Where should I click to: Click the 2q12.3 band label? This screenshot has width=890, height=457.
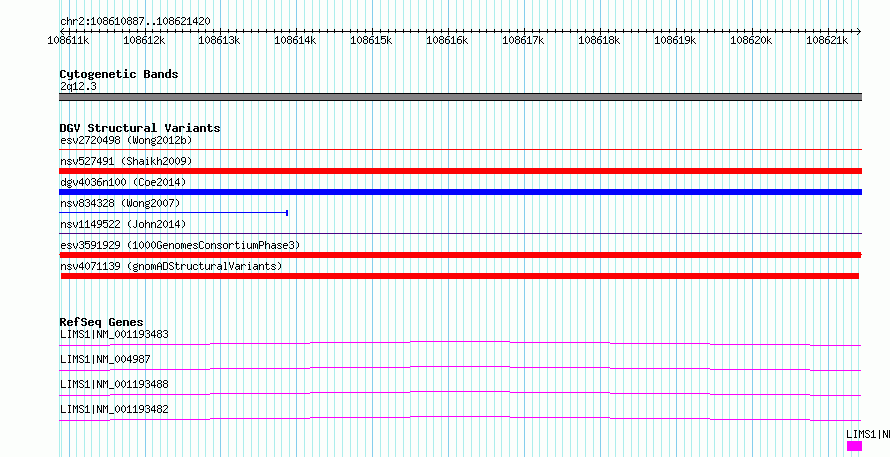[x=78, y=87]
